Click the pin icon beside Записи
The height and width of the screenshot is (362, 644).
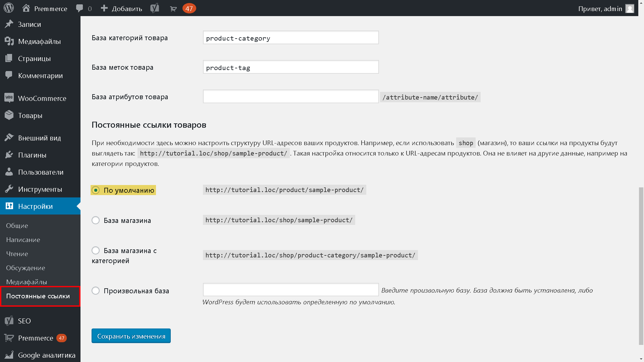[x=9, y=24]
